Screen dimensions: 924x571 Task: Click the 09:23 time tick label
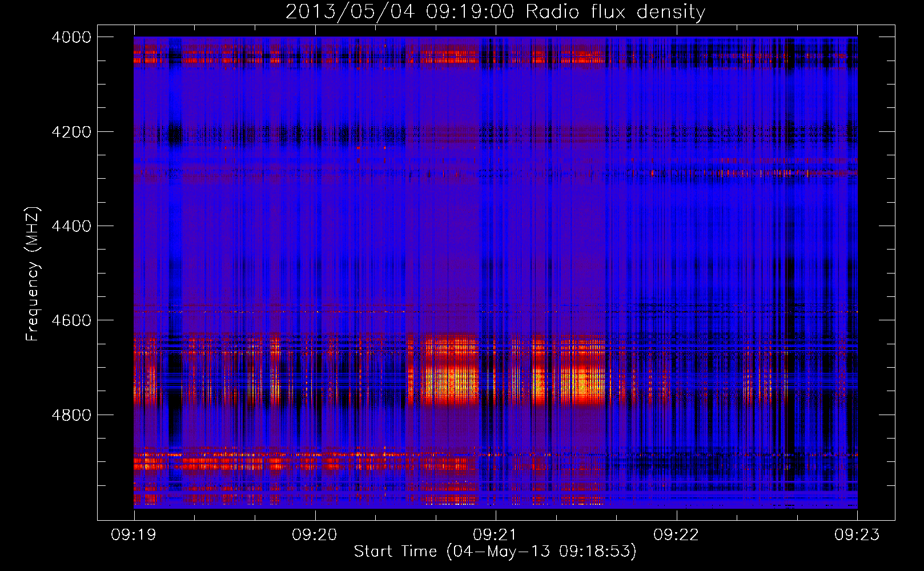point(857,535)
